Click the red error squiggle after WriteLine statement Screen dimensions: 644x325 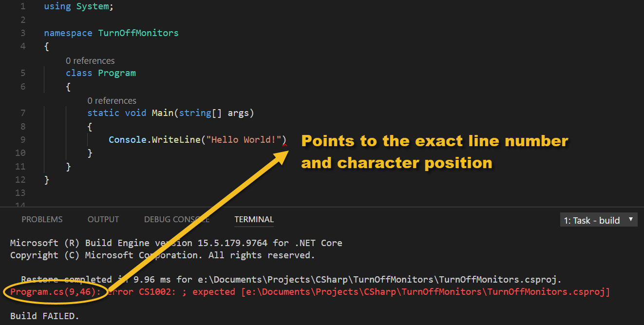point(284,144)
